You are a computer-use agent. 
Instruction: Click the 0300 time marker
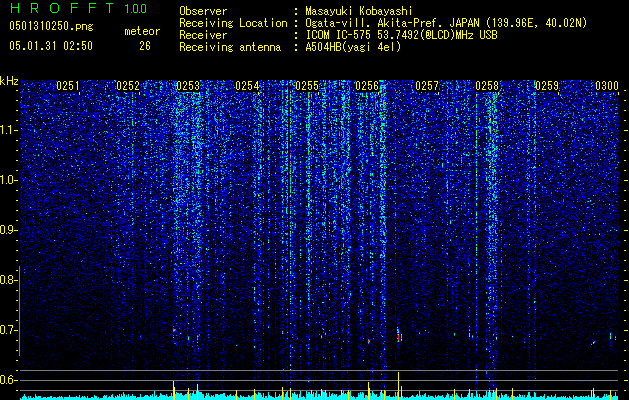pos(607,86)
